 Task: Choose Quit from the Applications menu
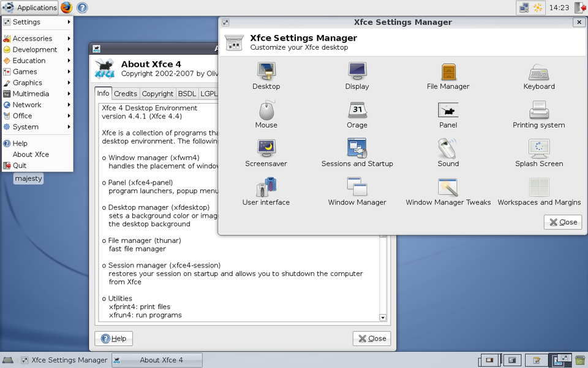(x=37, y=166)
